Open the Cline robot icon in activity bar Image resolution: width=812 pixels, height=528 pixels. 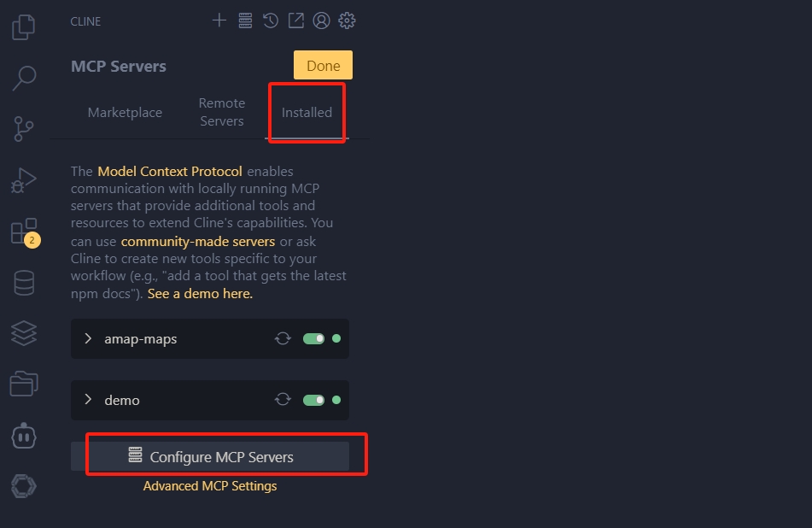(24, 436)
